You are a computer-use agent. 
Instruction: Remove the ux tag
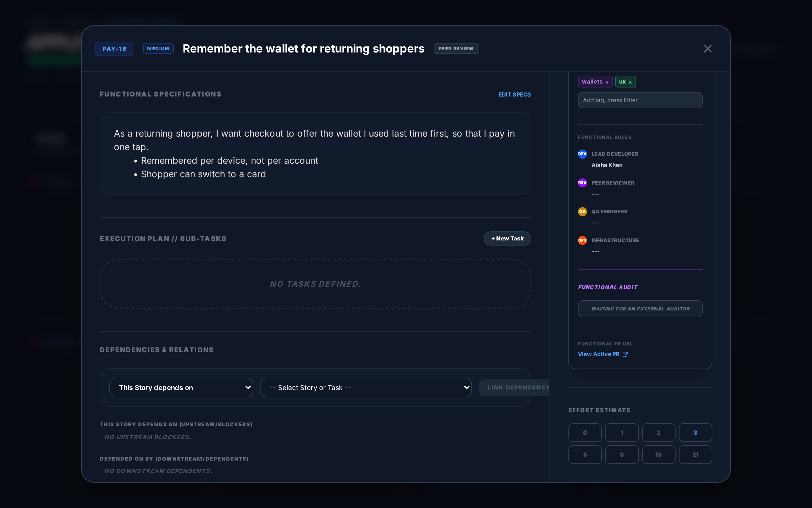point(630,82)
